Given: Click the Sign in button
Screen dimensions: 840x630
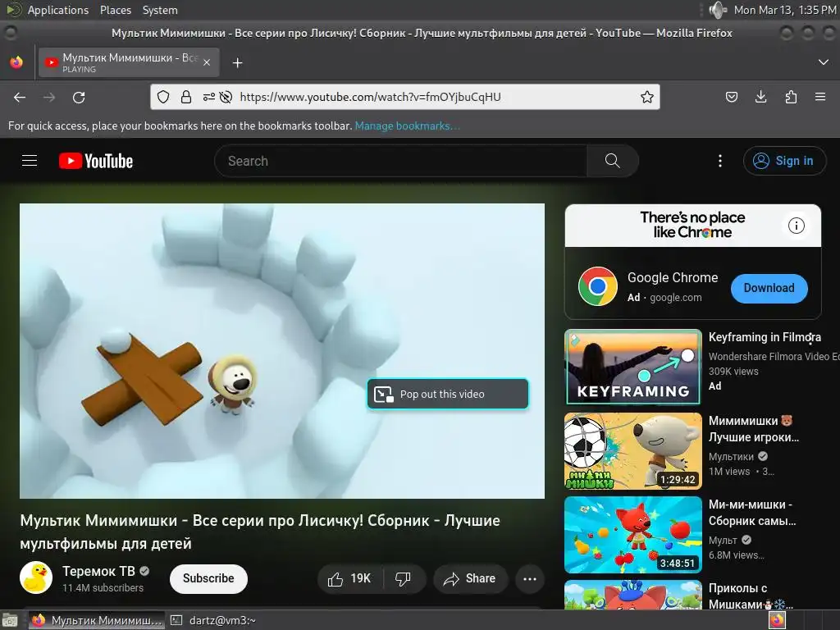Looking at the screenshot, I should coord(784,161).
